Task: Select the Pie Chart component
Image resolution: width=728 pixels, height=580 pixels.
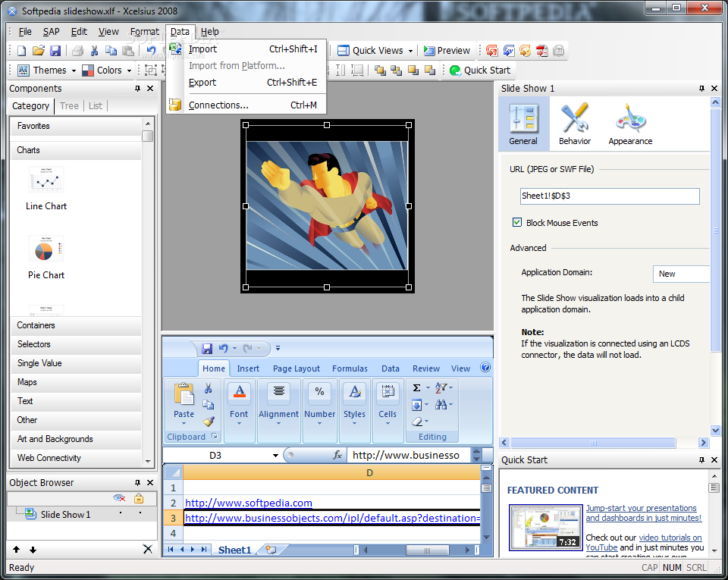Action: coord(46,258)
